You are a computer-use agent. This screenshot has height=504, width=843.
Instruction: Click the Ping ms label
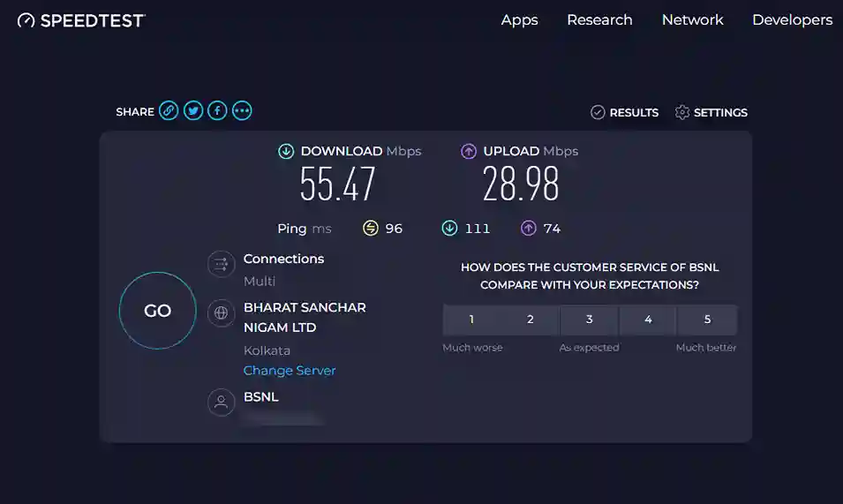point(305,229)
